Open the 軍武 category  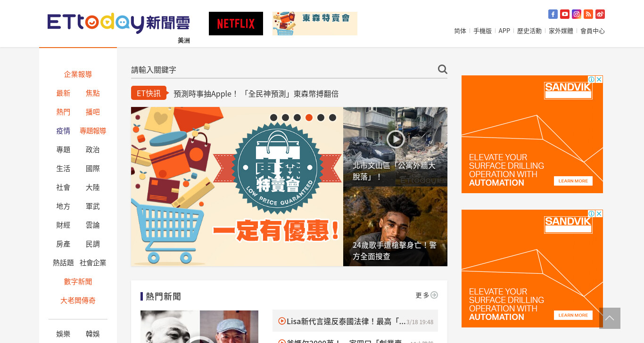pyautogui.click(x=93, y=206)
